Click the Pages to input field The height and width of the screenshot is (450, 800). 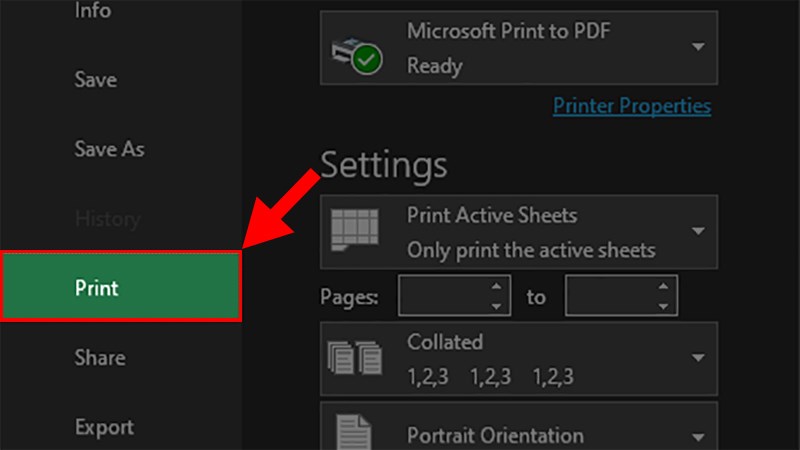(x=610, y=296)
